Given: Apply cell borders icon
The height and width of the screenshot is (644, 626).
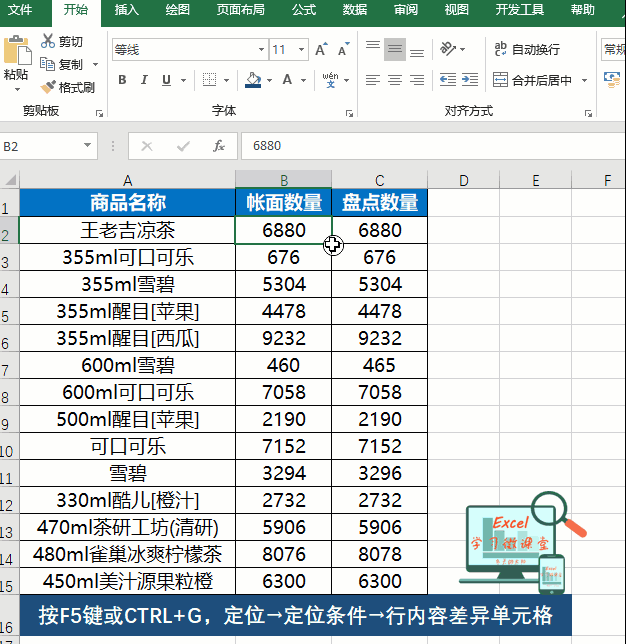Looking at the screenshot, I should [x=209, y=80].
